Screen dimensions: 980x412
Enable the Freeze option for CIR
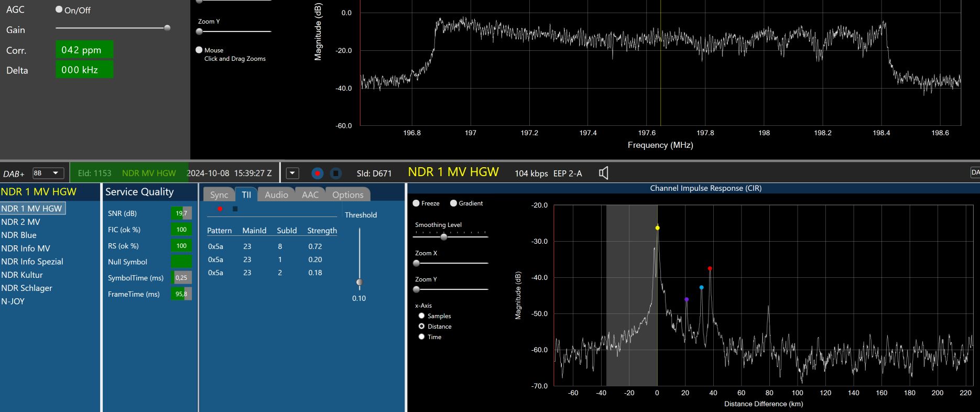pos(416,203)
